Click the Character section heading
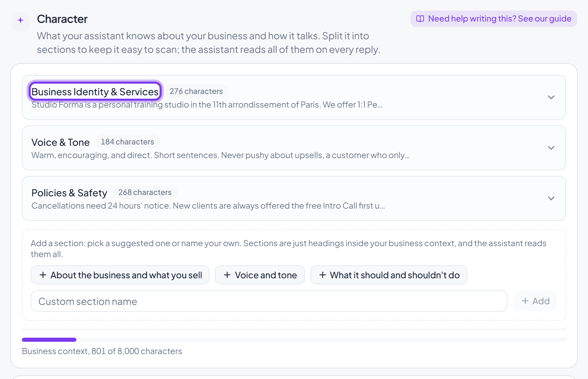Image resolution: width=588 pixels, height=379 pixels. [x=62, y=19]
